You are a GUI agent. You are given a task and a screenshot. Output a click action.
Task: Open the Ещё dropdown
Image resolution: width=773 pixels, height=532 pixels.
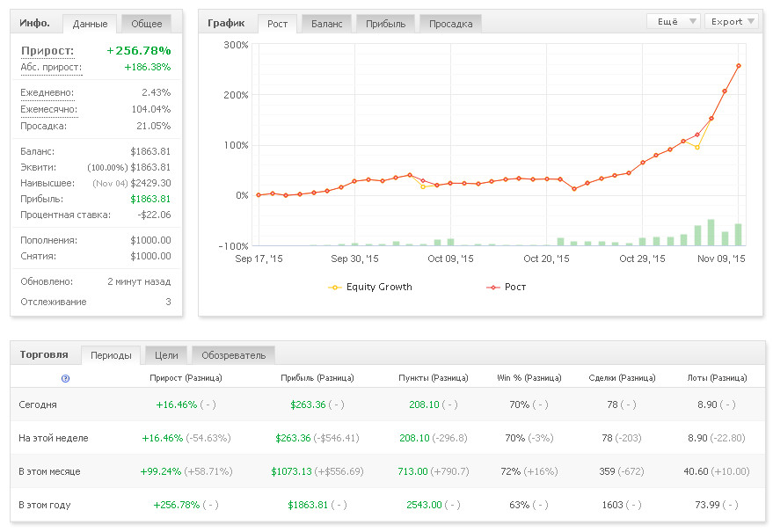(x=674, y=22)
